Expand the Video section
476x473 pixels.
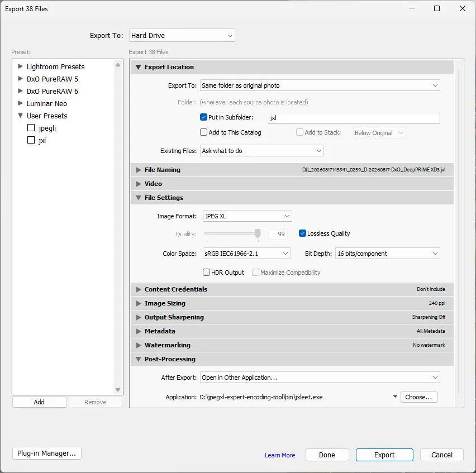(x=139, y=184)
